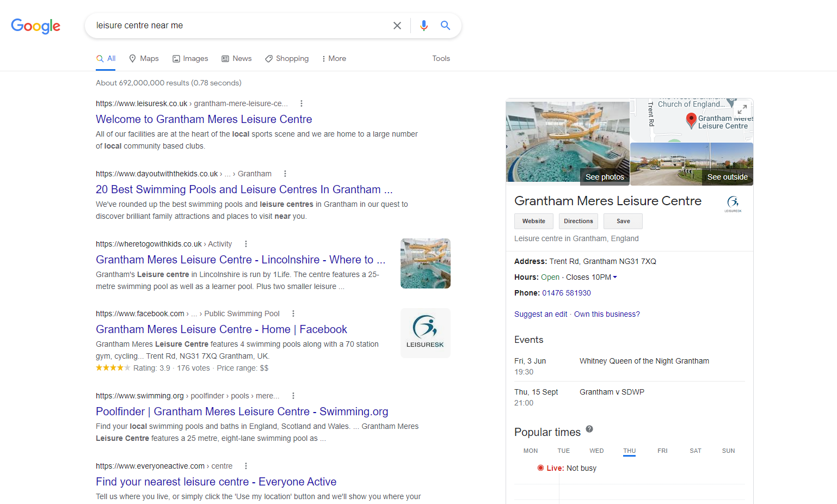Click the Address label in knowledge panel
Image resolution: width=837 pixels, height=504 pixels.
click(531, 261)
